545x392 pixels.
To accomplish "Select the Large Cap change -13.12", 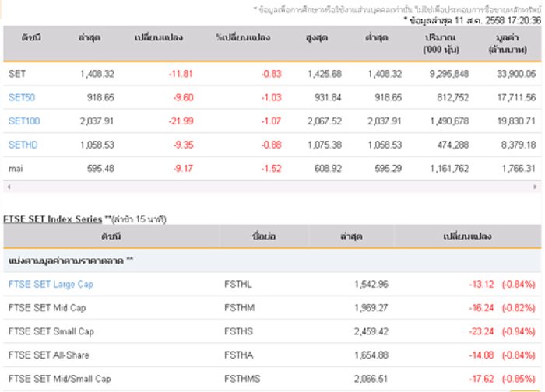I will (x=481, y=285).
